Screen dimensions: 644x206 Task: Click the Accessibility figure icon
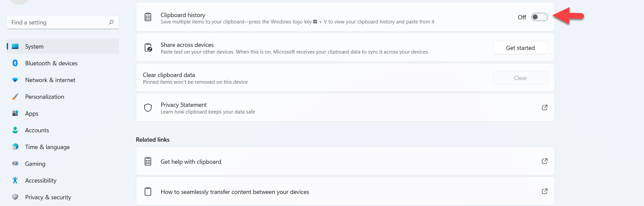[x=15, y=181]
